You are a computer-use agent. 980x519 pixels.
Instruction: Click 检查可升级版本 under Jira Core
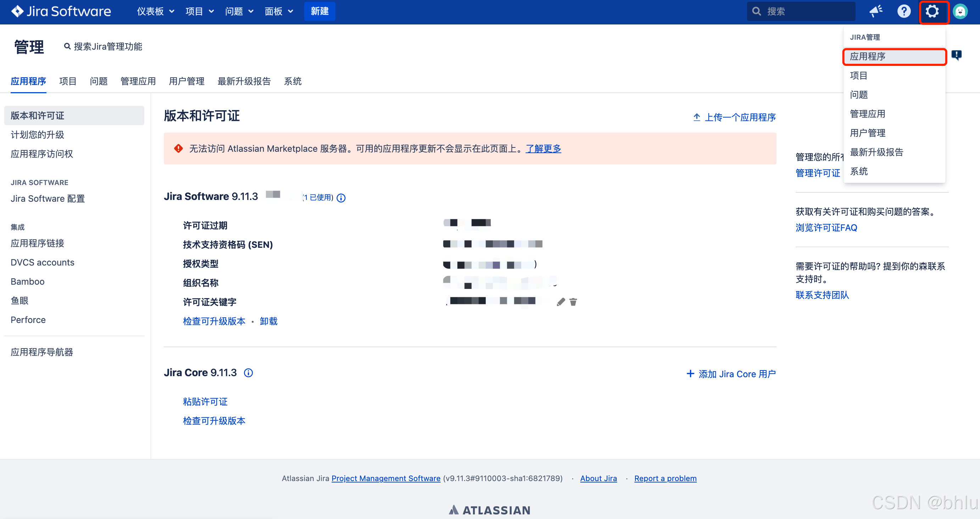point(214,421)
